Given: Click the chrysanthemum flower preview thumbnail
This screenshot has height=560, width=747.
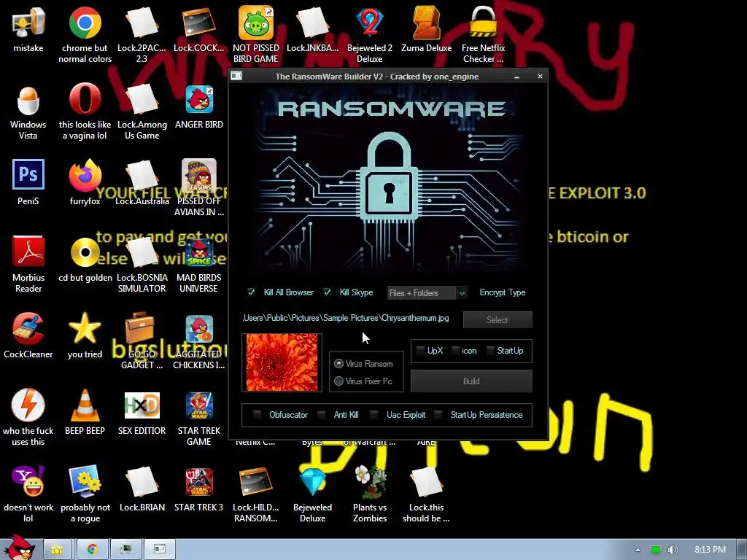Looking at the screenshot, I should (282, 363).
